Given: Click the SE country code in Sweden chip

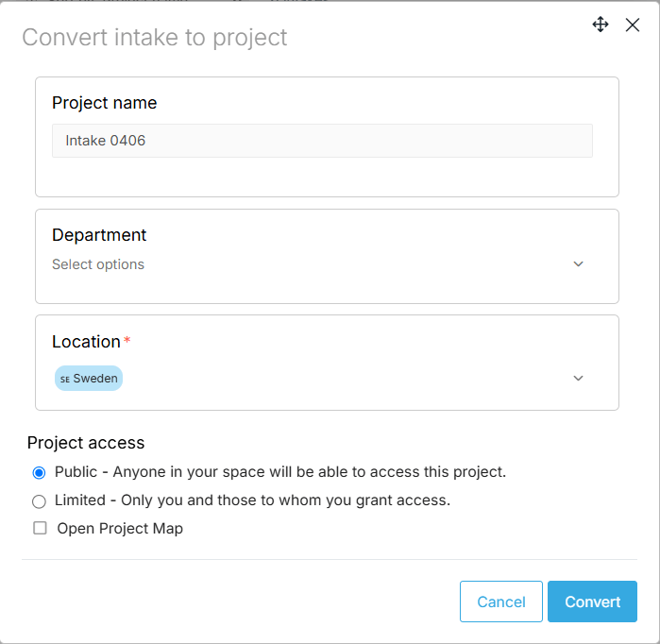Looking at the screenshot, I should click(65, 379).
